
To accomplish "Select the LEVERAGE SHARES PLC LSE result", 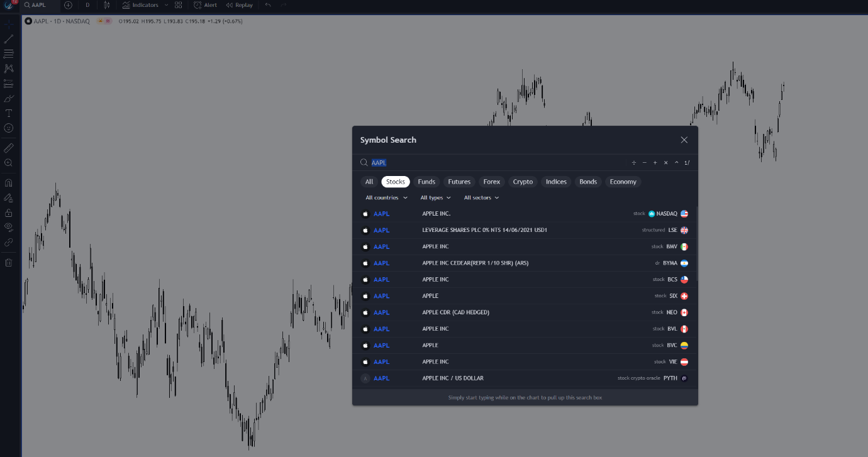I will 525,230.
